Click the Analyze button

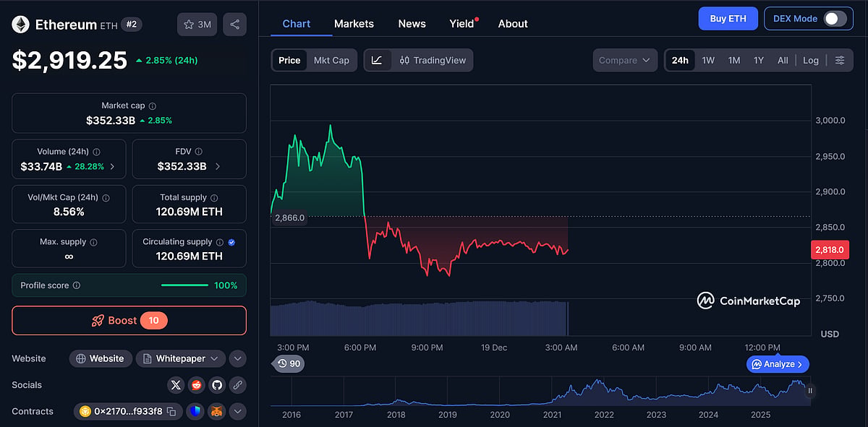[778, 364]
